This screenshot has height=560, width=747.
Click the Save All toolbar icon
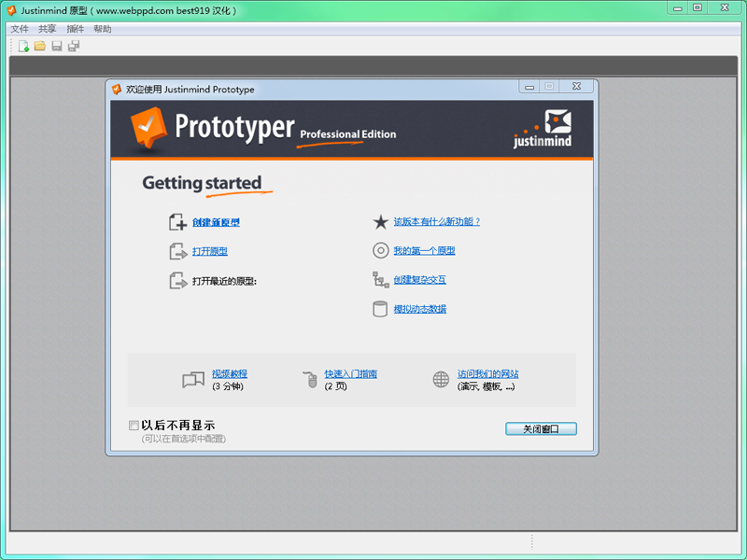tap(74, 46)
